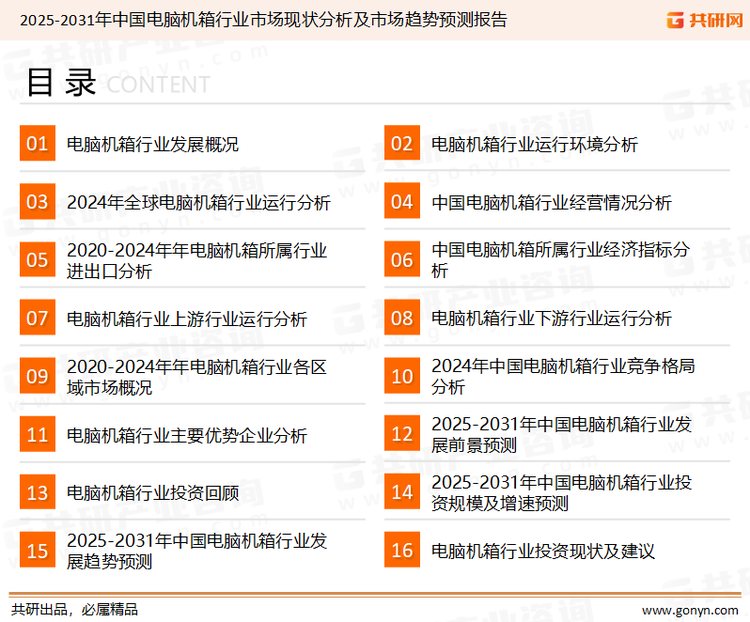Screen dimensions: 750x622
Task: Select 电脑机箱行业主要优势企业分析
Action: (187, 435)
